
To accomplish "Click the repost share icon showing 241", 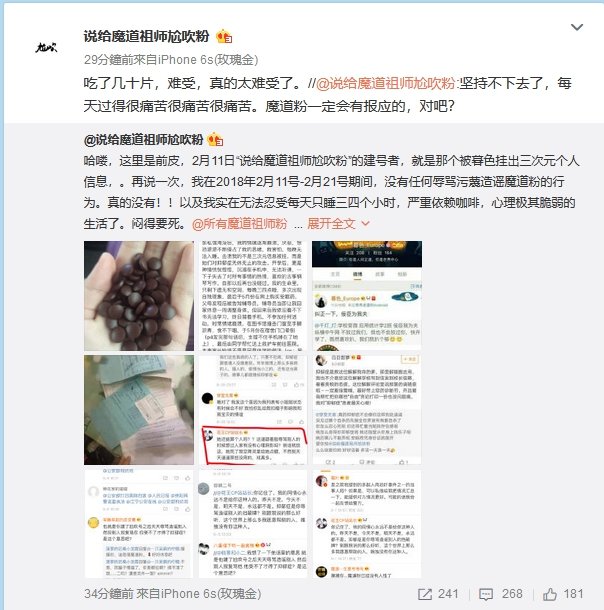I will 424,594.
